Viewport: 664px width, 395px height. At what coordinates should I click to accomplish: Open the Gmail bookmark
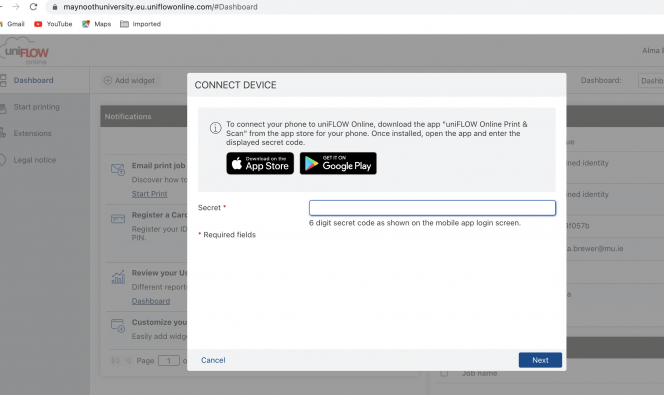13,24
